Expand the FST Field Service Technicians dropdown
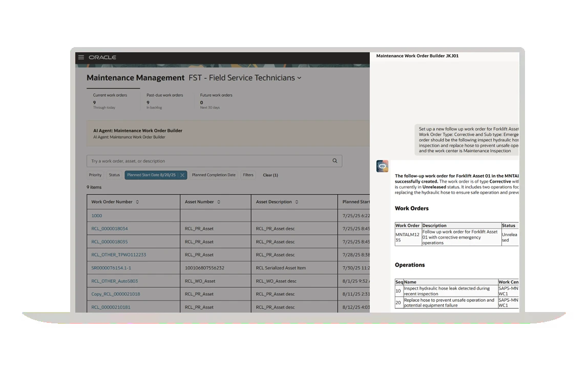The height and width of the screenshot is (371, 588). tap(299, 78)
